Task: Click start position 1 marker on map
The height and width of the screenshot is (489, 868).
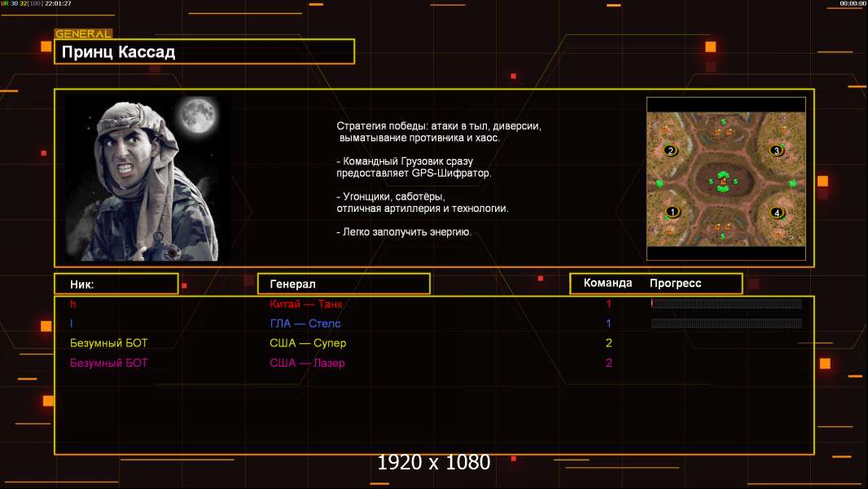Action: coord(673,213)
